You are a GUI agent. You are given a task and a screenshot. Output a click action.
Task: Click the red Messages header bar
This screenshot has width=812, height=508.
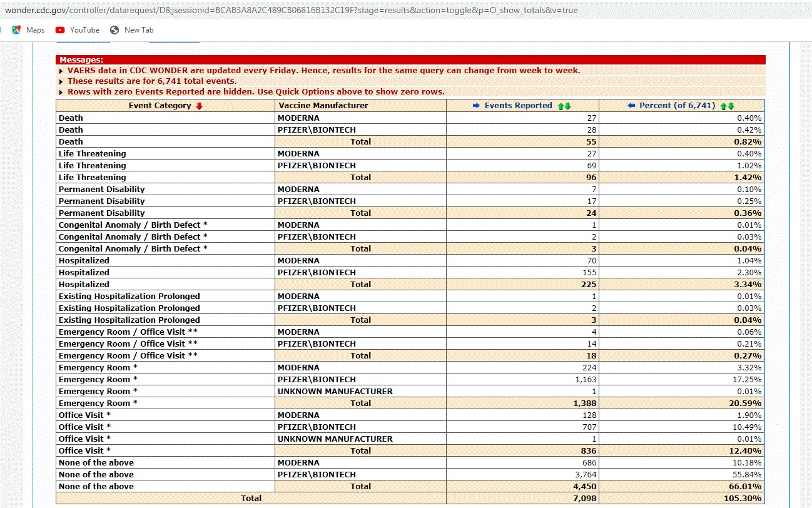coord(411,60)
